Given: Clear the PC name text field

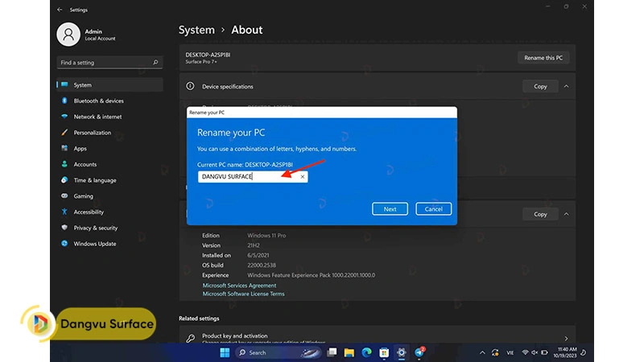Looking at the screenshot, I should click(303, 176).
